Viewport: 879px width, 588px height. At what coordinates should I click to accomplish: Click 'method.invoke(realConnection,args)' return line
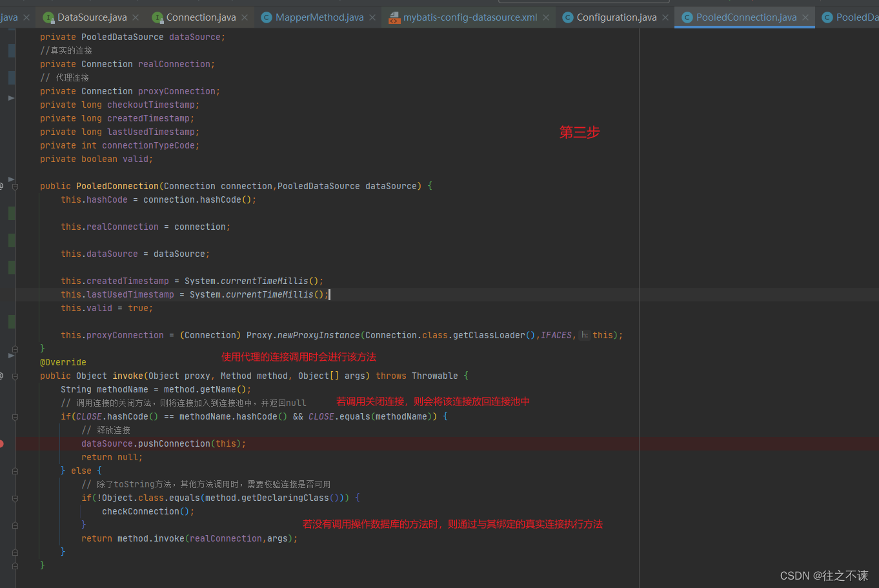190,538
